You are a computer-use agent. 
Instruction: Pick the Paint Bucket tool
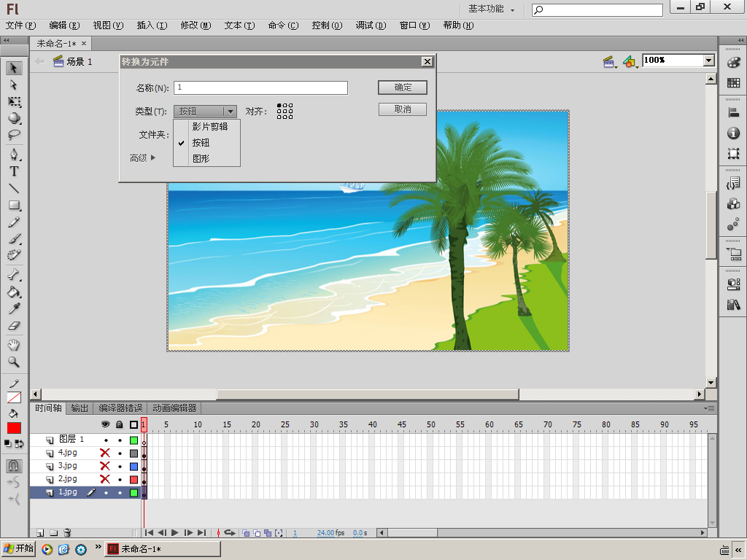[14, 292]
